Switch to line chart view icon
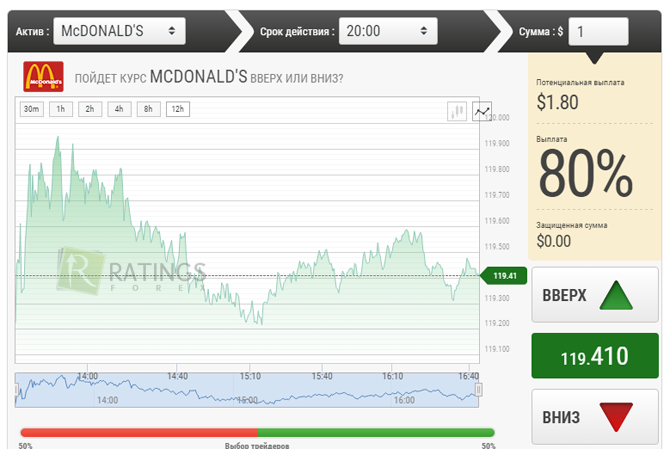 (482, 112)
